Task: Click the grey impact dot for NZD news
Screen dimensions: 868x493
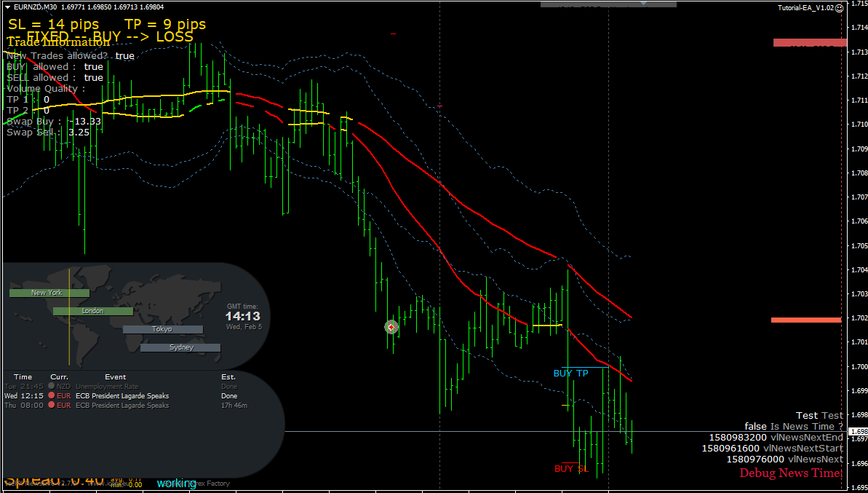Action: pyautogui.click(x=52, y=387)
